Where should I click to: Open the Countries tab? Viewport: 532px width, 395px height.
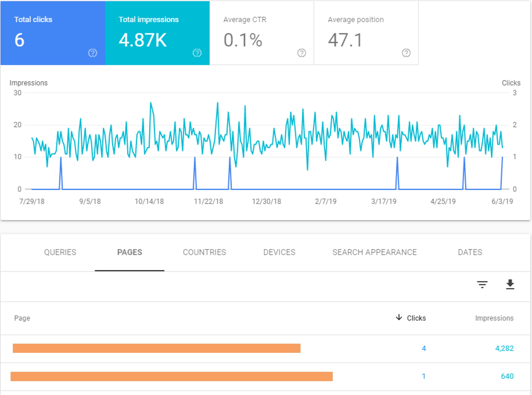pos(204,252)
